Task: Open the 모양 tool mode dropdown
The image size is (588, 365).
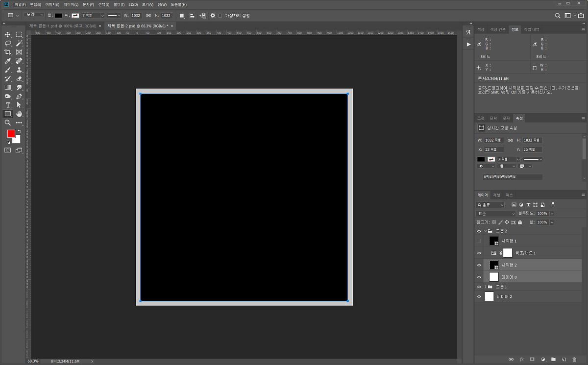Action: click(x=35, y=15)
